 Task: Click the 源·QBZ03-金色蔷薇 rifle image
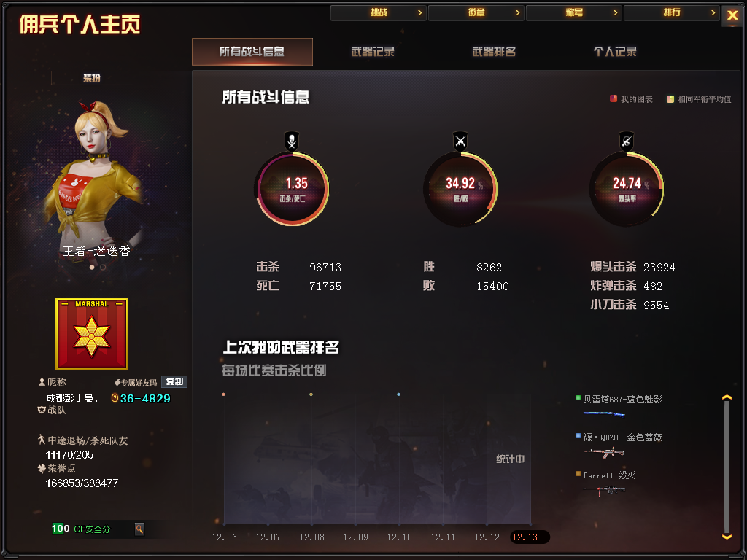coord(604,452)
